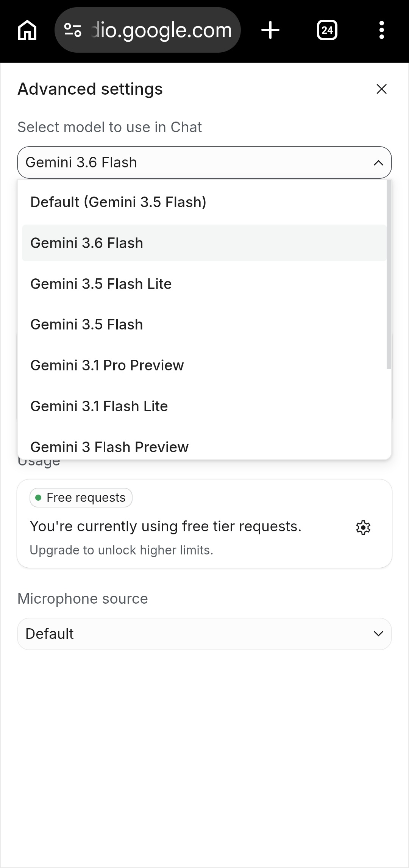Open usage settings gear icon
Screen dimensions: 409x868
tap(363, 527)
